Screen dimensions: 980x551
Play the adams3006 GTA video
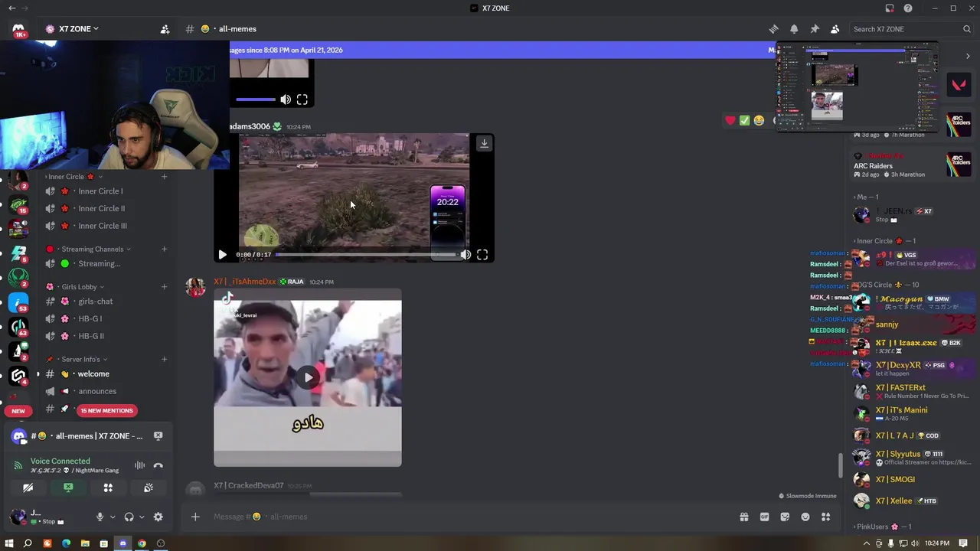pos(222,255)
